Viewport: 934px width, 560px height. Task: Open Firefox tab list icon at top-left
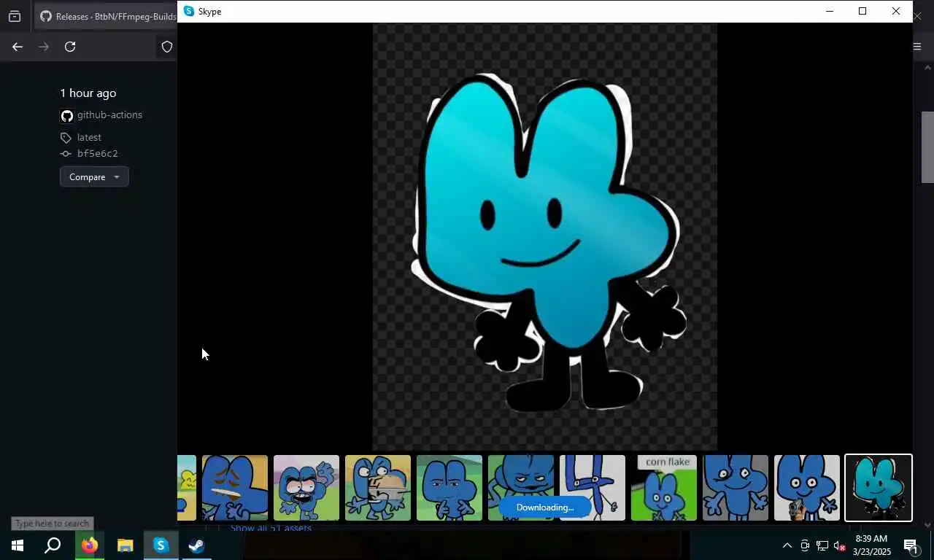[15, 16]
